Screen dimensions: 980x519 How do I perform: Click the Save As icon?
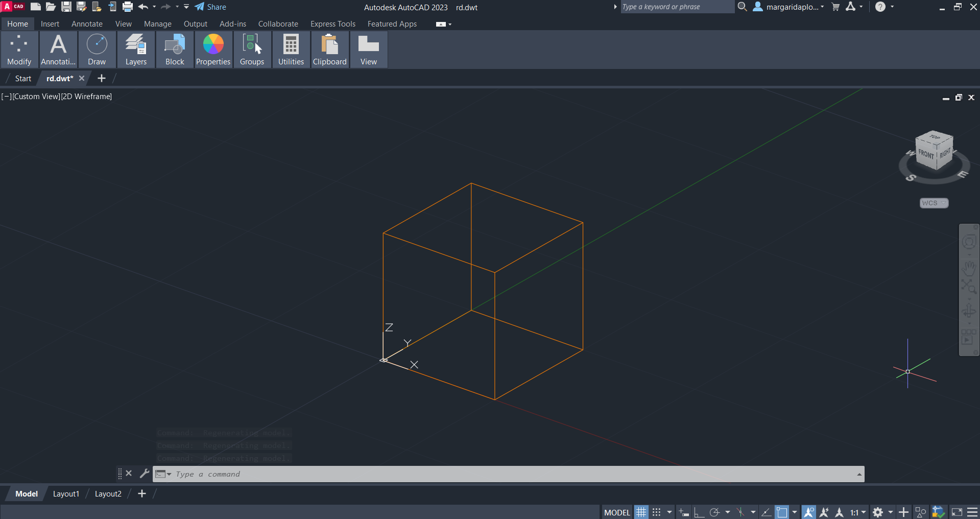tap(81, 7)
